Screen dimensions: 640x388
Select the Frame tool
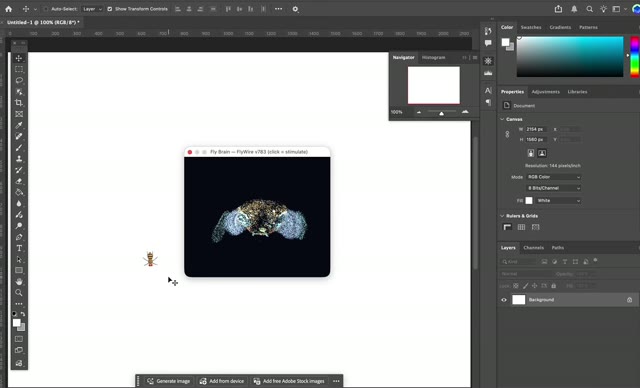19,114
